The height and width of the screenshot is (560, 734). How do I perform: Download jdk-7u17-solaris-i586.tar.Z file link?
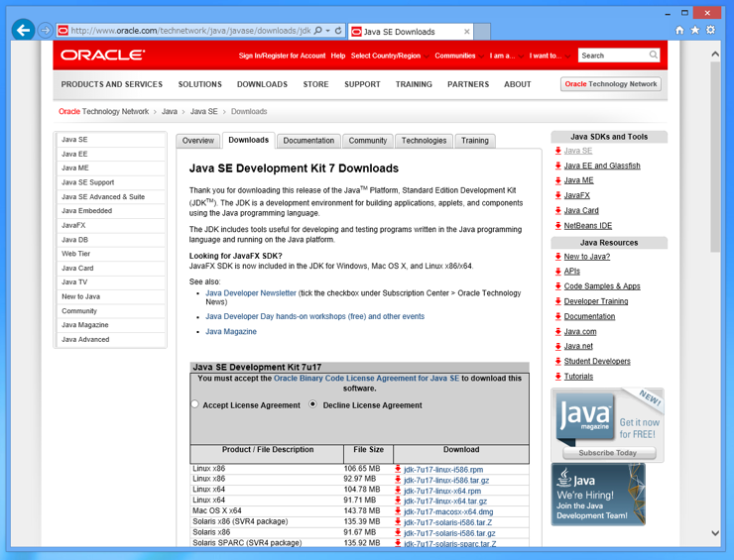(x=448, y=522)
